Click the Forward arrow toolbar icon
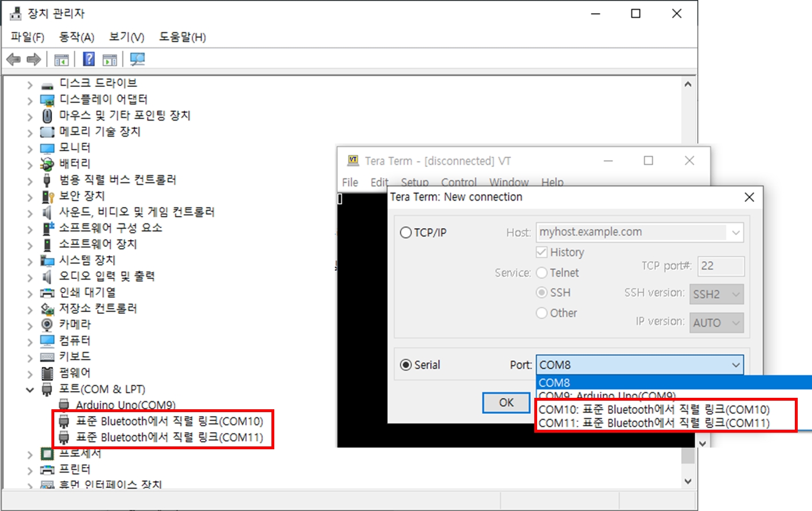 (x=34, y=59)
